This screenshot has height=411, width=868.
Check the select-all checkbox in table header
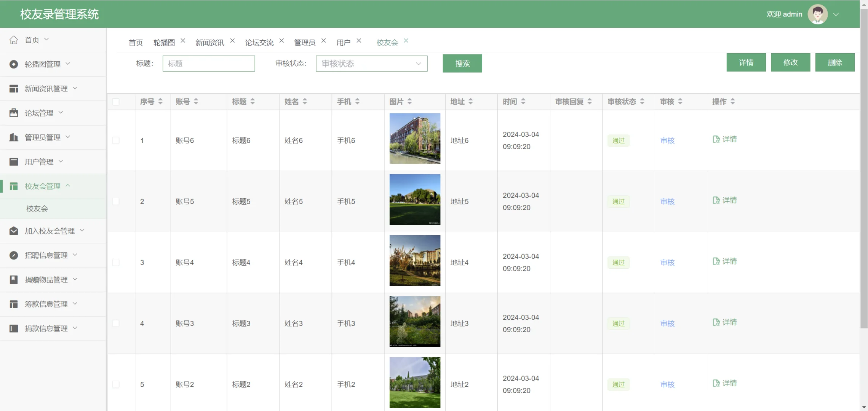pyautogui.click(x=116, y=102)
